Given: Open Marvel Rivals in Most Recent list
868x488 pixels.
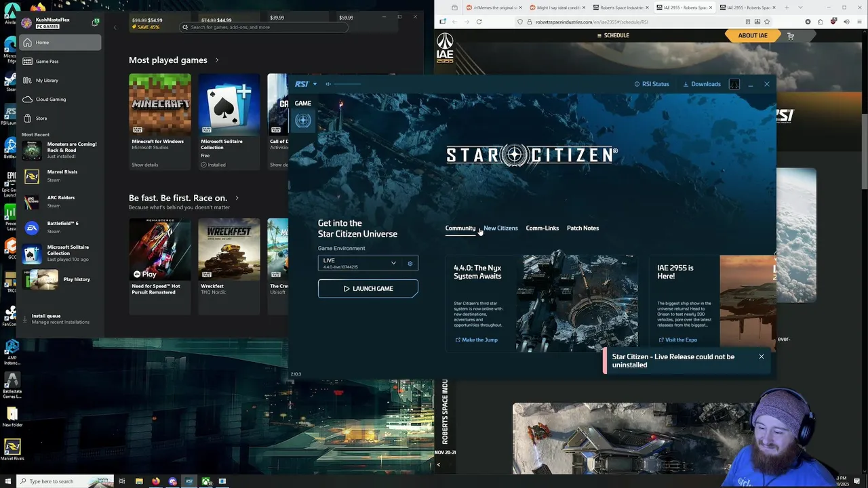Looking at the screenshot, I should 60,176.
